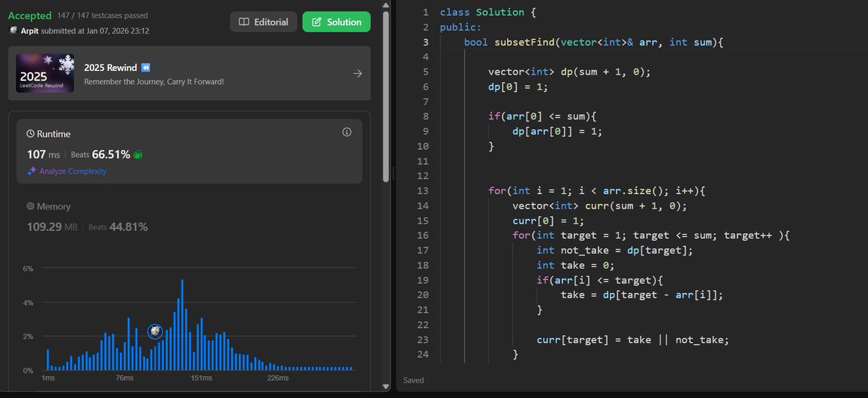The height and width of the screenshot is (398, 868).
Task: Click Analyze Complexity link
Action: 73,172
